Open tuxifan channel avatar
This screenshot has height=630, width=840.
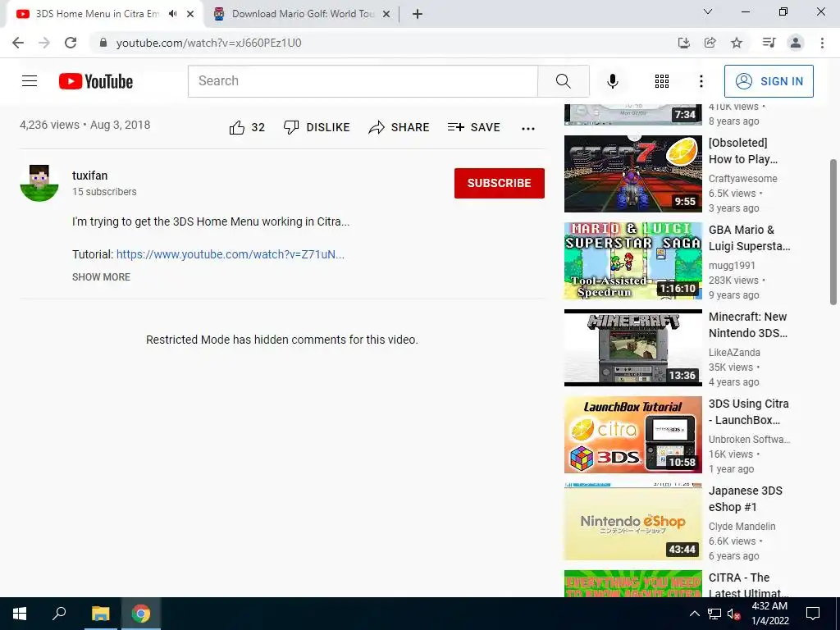pos(39,183)
